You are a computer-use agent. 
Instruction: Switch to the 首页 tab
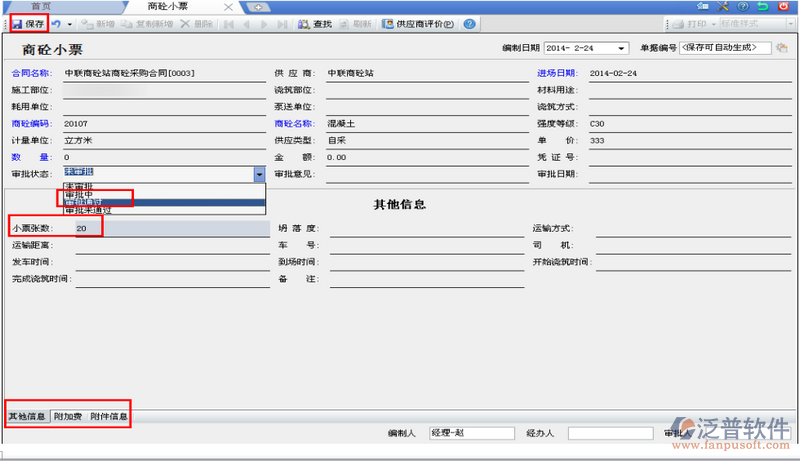click(x=41, y=6)
